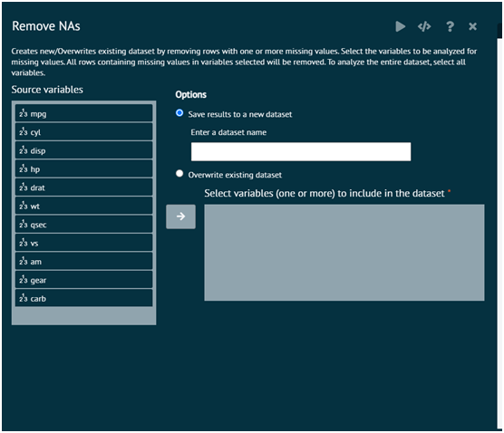Run the Remove NAs dialog with the play icon
The image size is (504, 433).
coord(400,26)
